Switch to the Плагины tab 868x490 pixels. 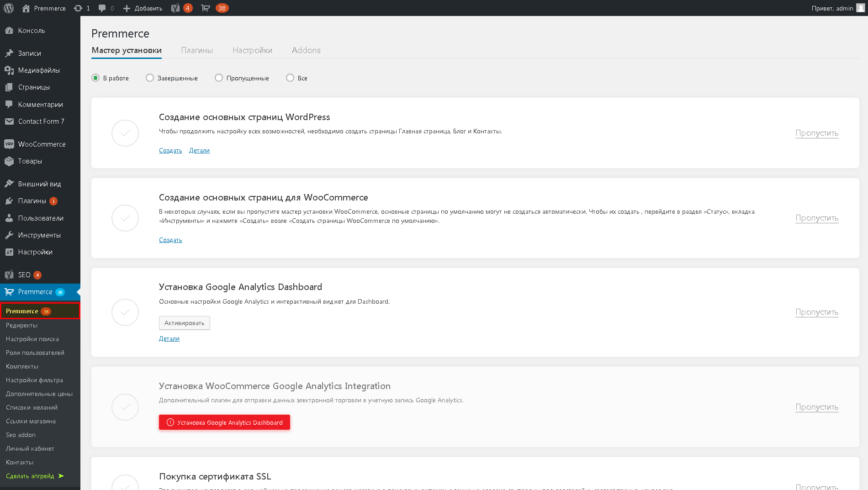(x=197, y=50)
